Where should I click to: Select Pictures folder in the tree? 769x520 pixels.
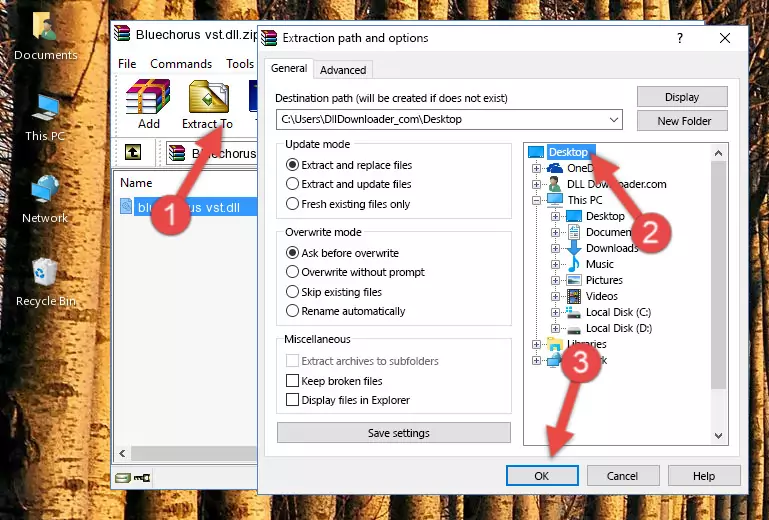pyautogui.click(x=604, y=280)
